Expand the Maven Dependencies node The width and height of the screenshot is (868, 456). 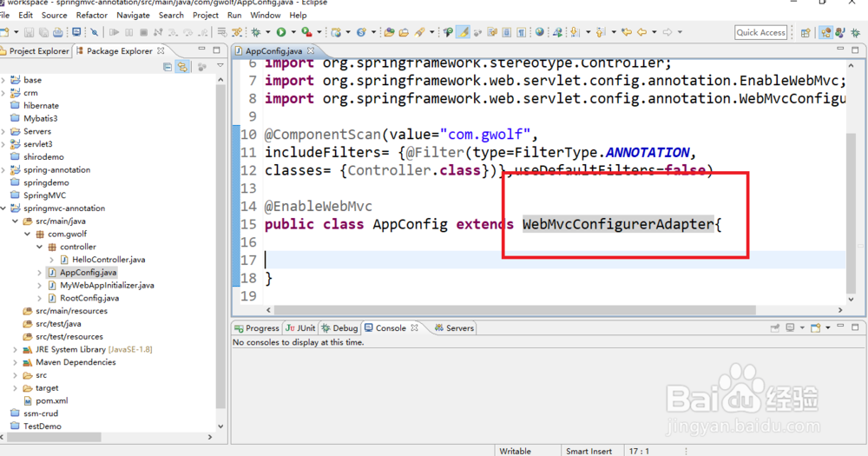pos(15,362)
